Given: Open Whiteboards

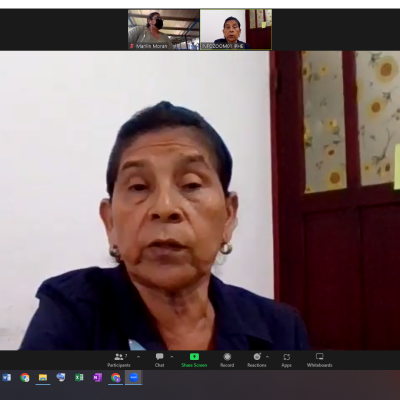Looking at the screenshot, I should tap(319, 360).
